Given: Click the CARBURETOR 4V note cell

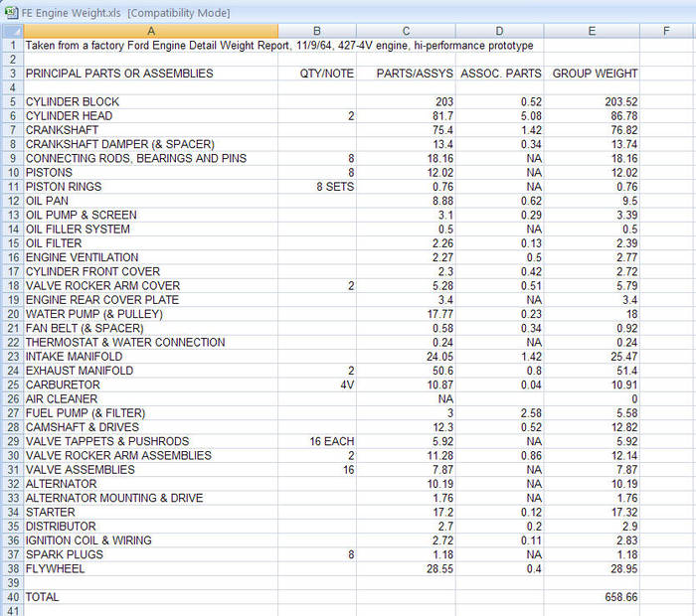Looking at the screenshot, I should (x=317, y=385).
